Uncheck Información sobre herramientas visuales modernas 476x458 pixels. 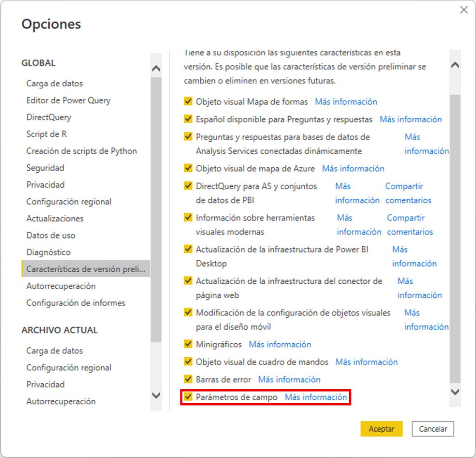point(188,217)
